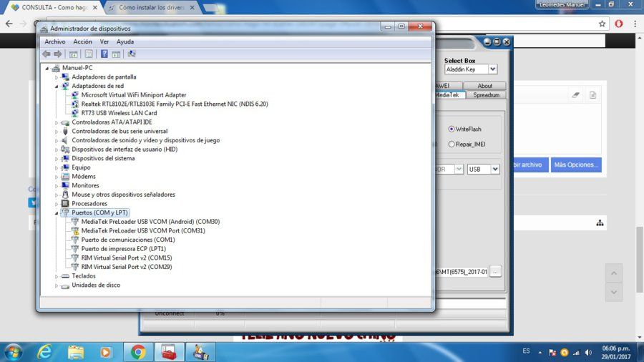Screen dimensions: 644x362
Task: Click the back arrow in Device Manager toolbar
Action: [47, 54]
